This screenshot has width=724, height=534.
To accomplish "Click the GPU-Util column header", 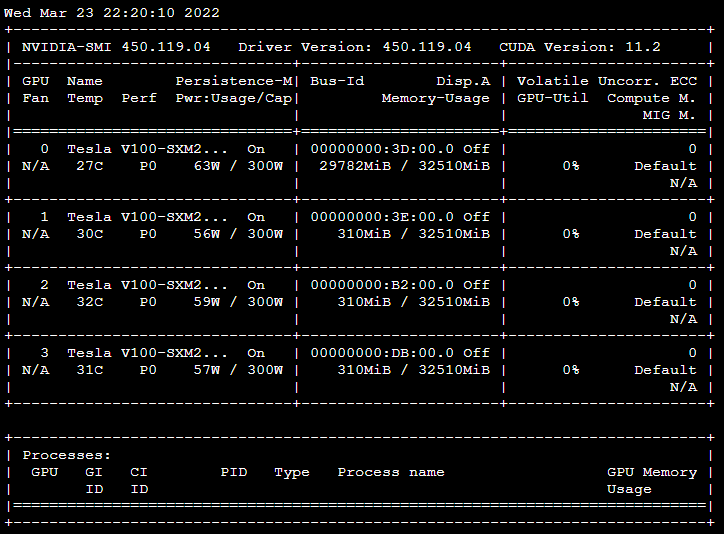I will tap(553, 98).
